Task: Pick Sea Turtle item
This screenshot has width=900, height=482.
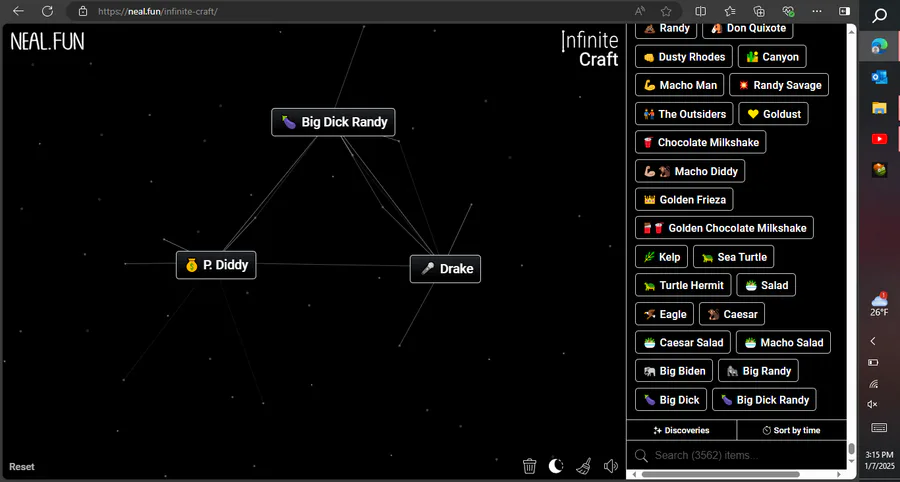Action: coord(734,256)
